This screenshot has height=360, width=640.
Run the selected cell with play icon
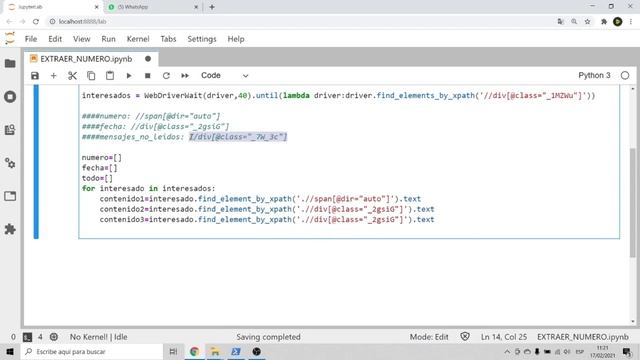click(129, 76)
